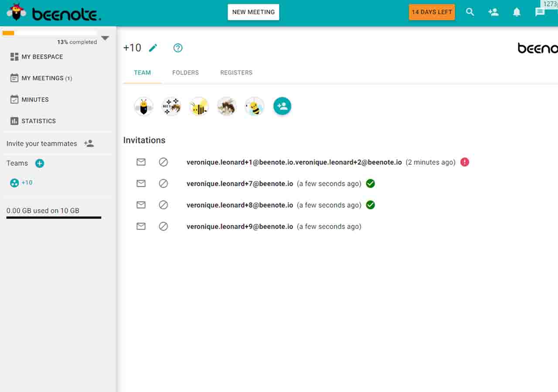This screenshot has width=558, height=392.
Task: Click veronique.leonard+8@beenote.io text
Action: click(x=240, y=205)
